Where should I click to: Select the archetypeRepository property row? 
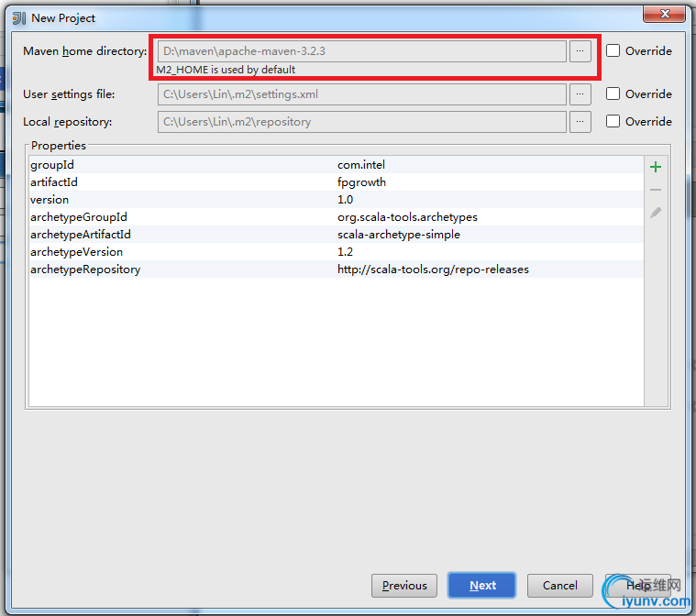336,269
